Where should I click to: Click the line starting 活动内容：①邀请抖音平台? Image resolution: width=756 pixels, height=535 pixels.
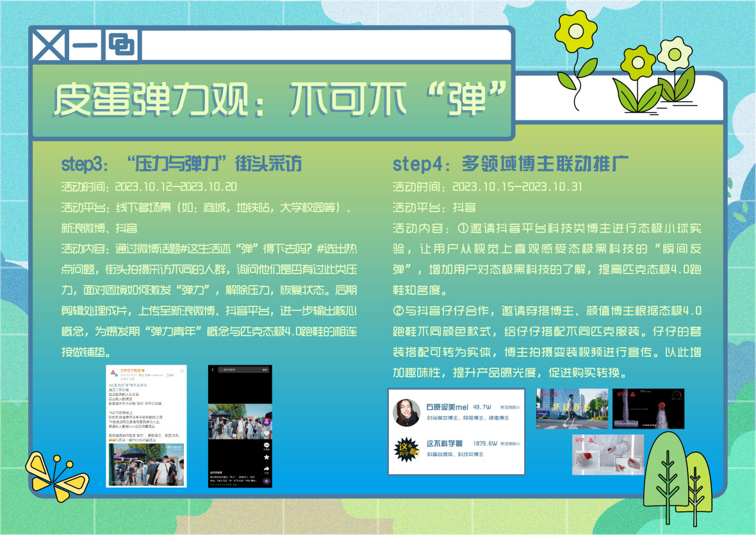(x=547, y=228)
